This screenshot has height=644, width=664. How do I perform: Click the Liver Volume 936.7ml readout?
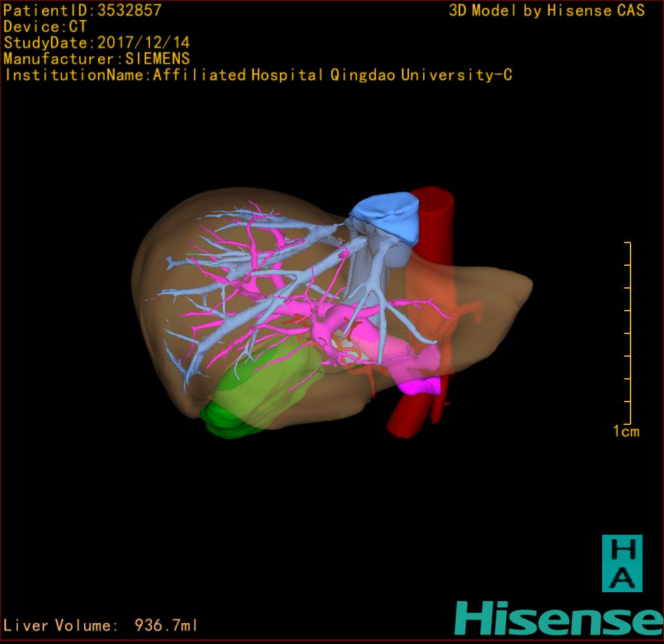coord(100,625)
